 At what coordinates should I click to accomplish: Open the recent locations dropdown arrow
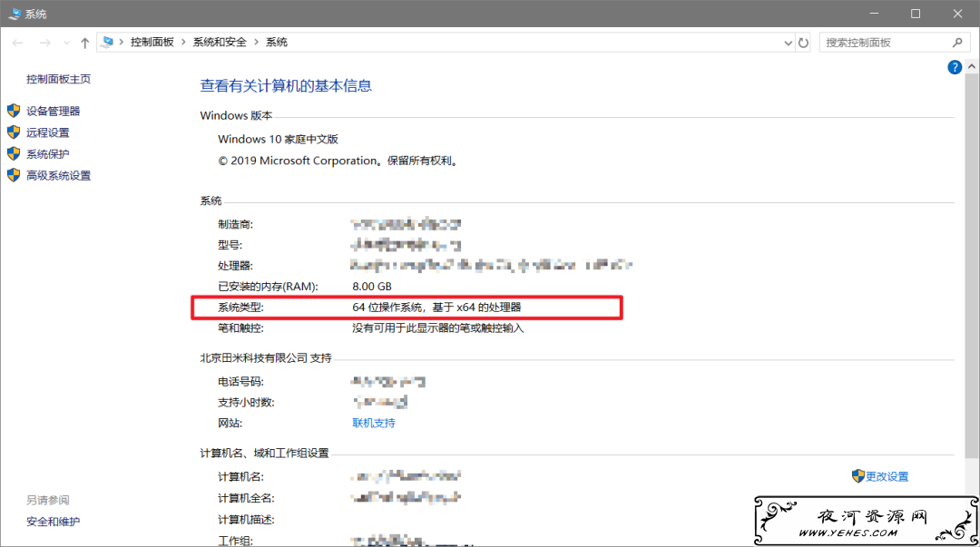tap(66, 44)
